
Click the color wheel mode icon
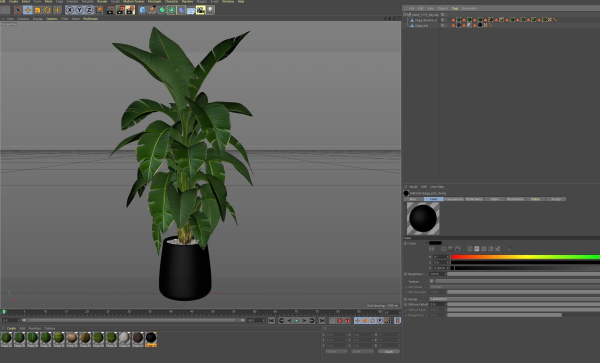click(444, 249)
